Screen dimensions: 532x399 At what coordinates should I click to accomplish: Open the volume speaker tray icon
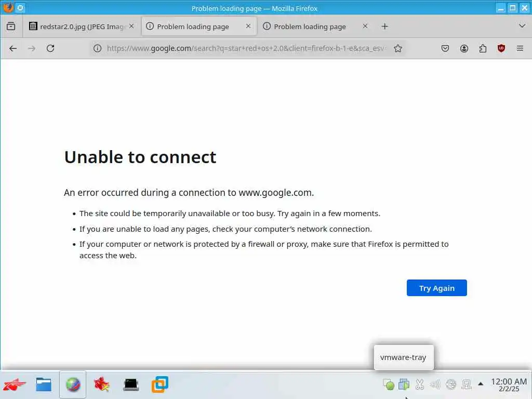click(435, 384)
